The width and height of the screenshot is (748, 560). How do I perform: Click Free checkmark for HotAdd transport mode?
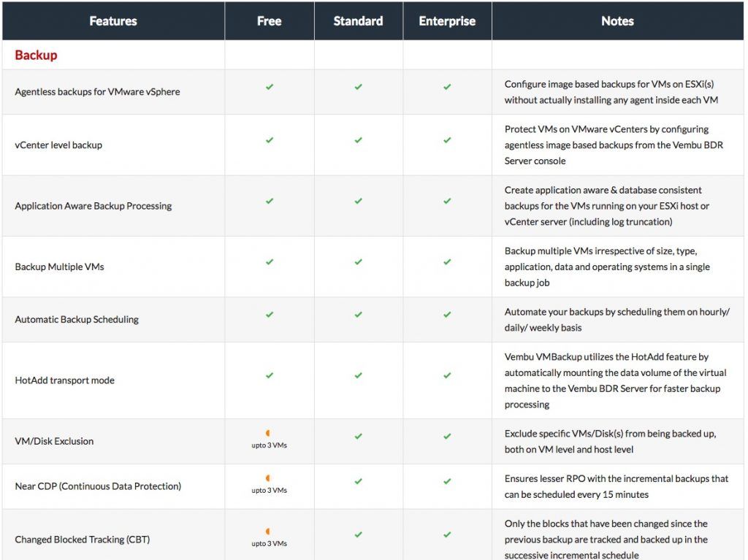click(270, 375)
